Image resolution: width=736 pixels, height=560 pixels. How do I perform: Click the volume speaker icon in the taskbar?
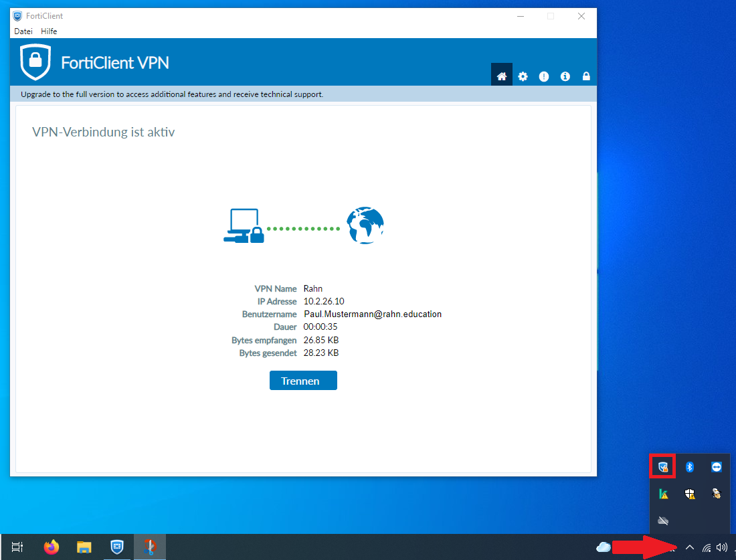point(722,547)
